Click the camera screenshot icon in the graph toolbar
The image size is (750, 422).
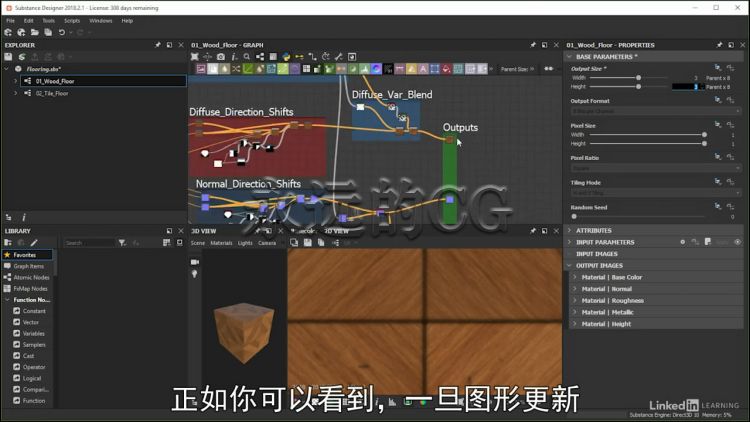coord(221,56)
